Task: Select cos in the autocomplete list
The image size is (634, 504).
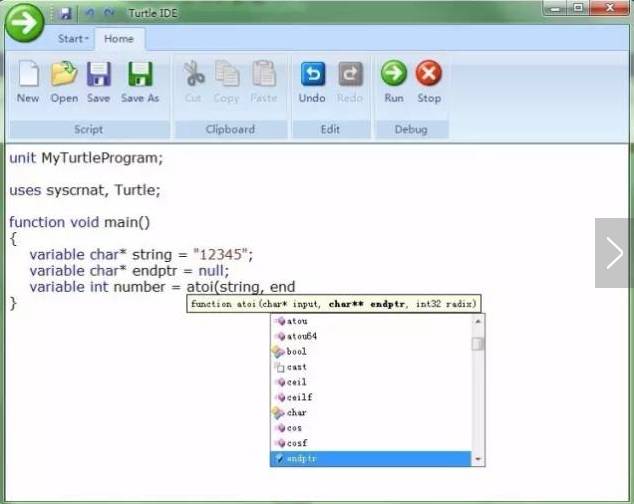Action: pyautogui.click(x=371, y=428)
